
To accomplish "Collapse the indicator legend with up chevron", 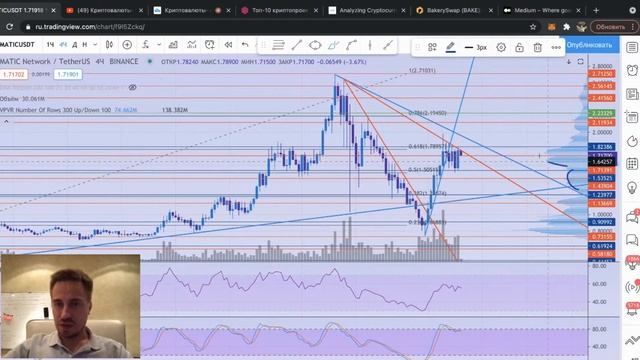I will coord(6,121).
